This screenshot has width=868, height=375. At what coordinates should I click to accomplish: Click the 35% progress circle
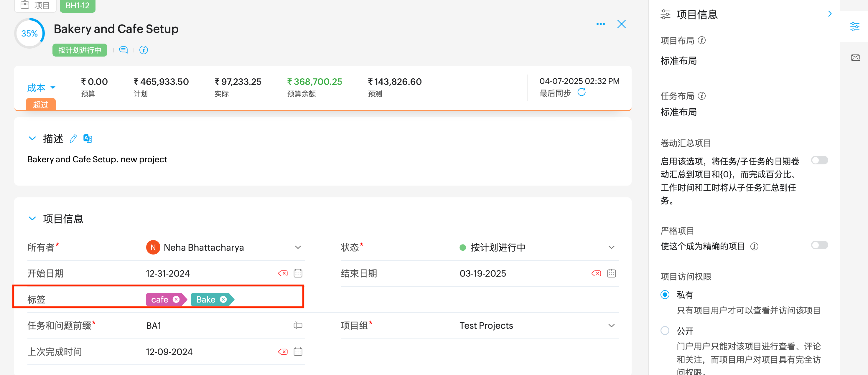(29, 33)
